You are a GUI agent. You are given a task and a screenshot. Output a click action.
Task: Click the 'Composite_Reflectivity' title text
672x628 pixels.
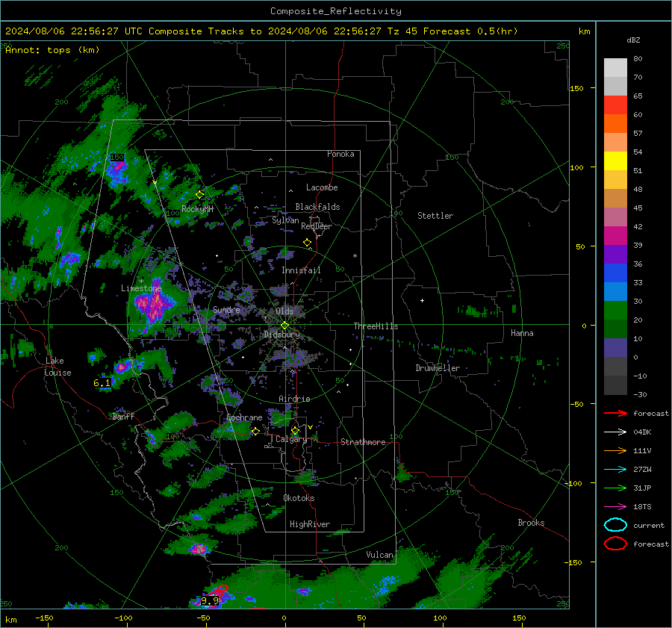coord(336,11)
